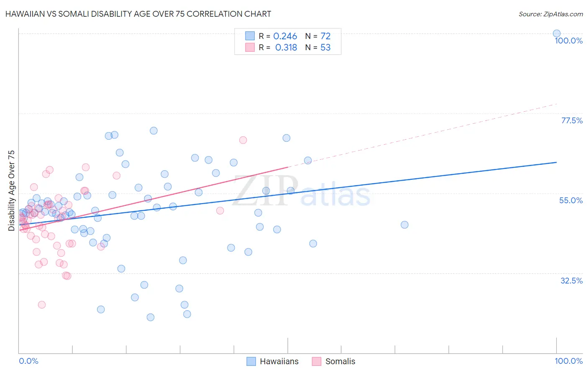Open the Source: ZipAtlas.com link
The image size is (588, 373).
(551, 14)
